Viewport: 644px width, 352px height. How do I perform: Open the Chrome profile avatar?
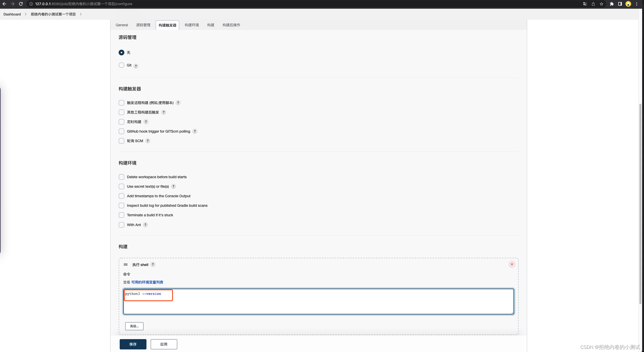tap(628, 4)
